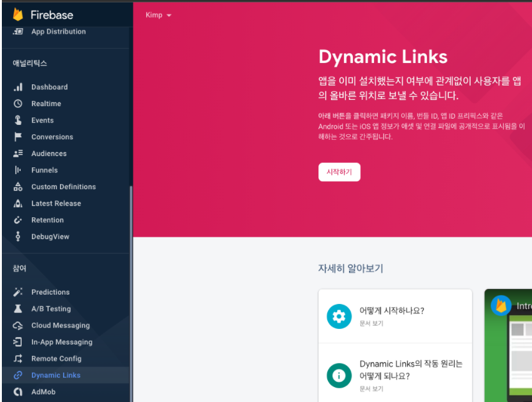Click the Latest Release rocket icon

18,203
